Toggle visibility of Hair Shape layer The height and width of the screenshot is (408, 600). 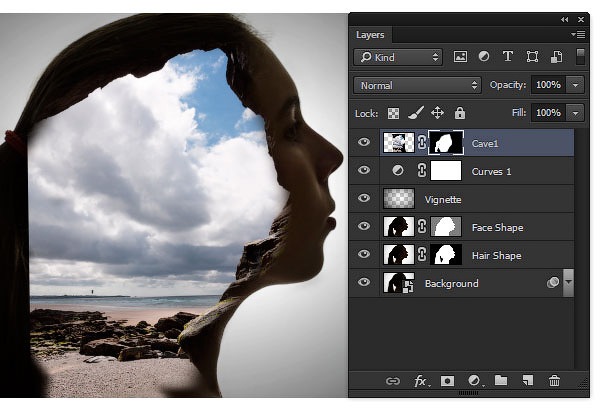click(364, 254)
